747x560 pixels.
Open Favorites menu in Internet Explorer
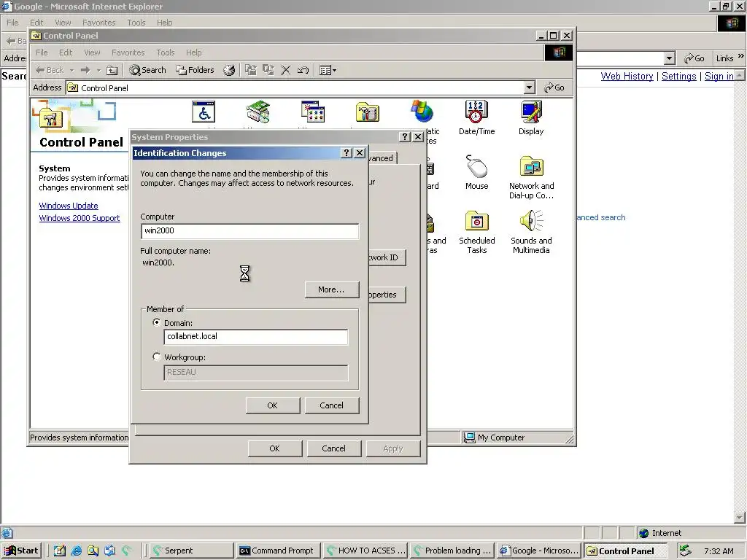point(99,23)
